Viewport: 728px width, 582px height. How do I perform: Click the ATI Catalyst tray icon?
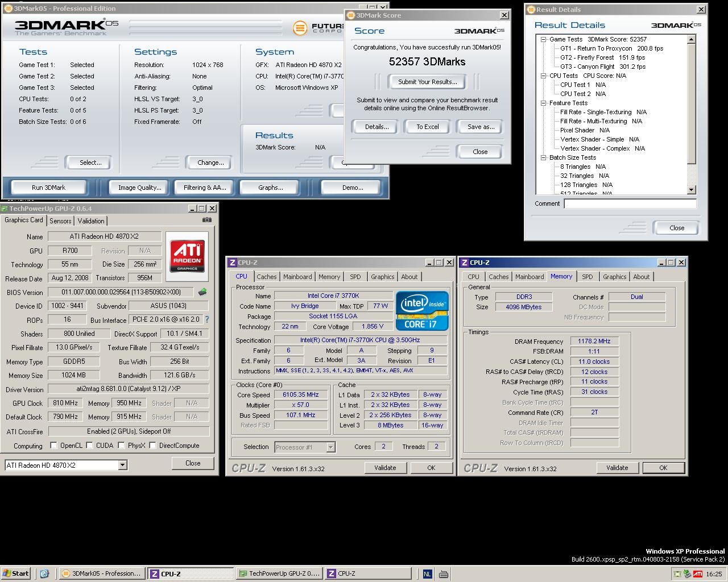click(697, 573)
